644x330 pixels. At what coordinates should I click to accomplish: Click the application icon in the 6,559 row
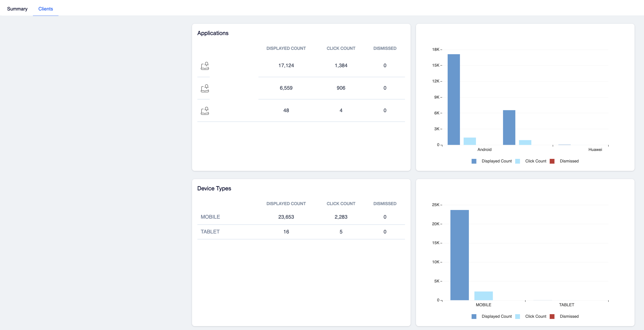coord(205,88)
